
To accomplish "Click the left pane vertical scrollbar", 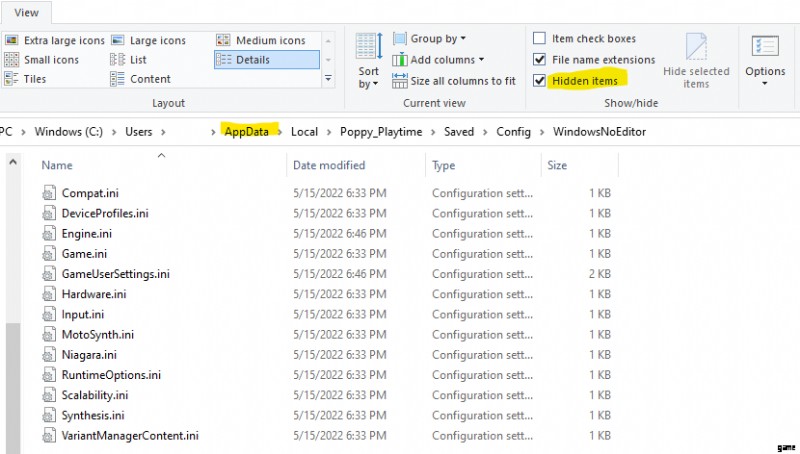I will click(x=11, y=380).
